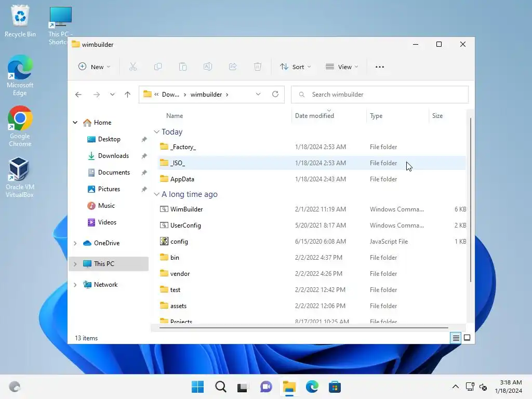The image size is (532, 399).
Task: Select the AppData folder
Action: point(312,179)
